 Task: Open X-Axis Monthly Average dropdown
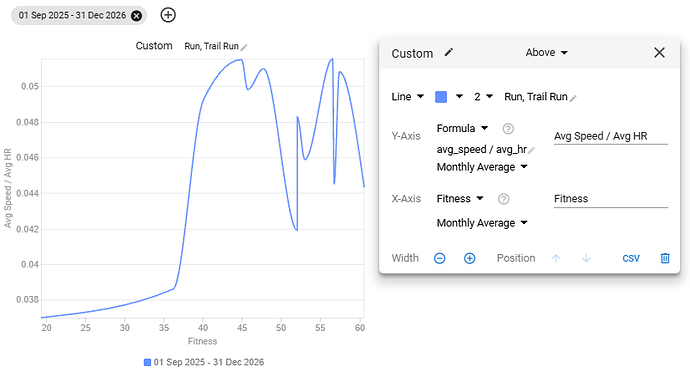click(x=482, y=223)
